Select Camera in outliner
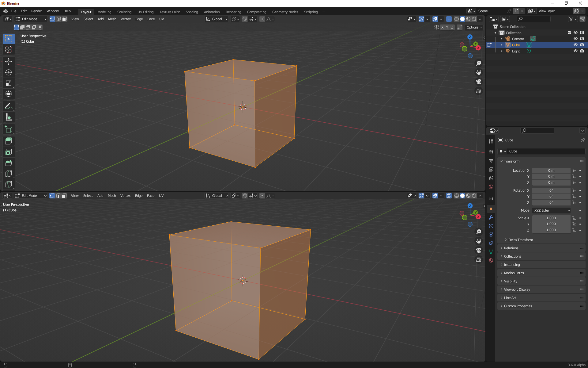Viewport: 588px width, 368px height. pos(518,39)
